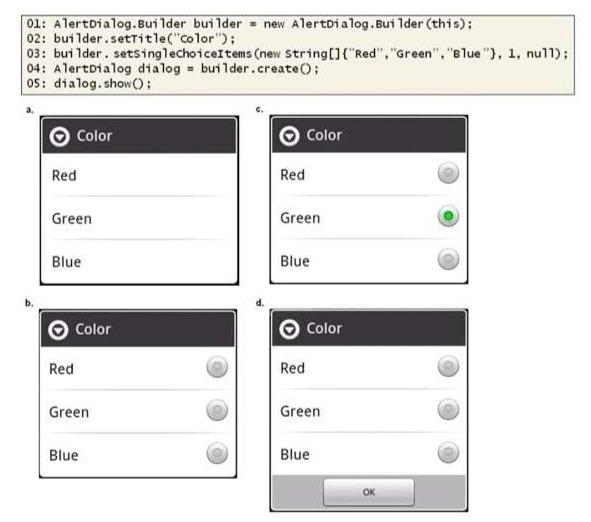Click the Color title text in dialog c

pyautogui.click(x=324, y=135)
